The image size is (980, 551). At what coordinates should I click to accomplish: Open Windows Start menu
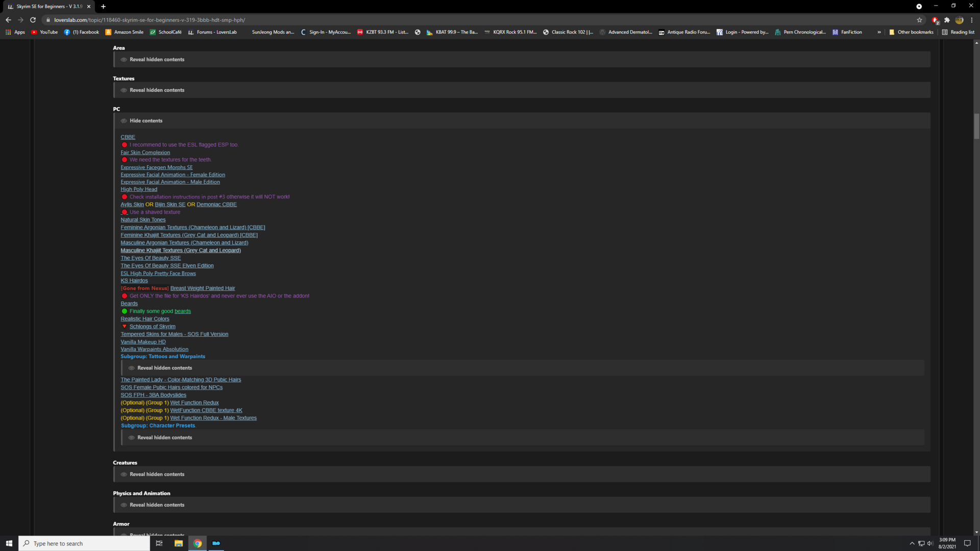coord(9,543)
